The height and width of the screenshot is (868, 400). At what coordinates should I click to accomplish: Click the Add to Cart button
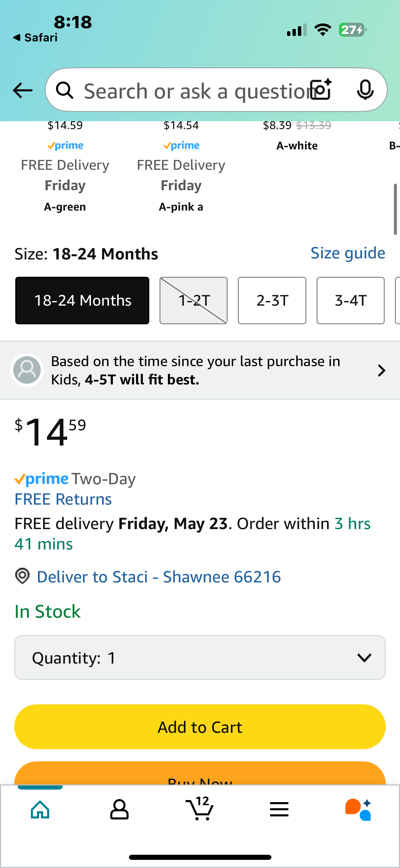[x=200, y=727]
